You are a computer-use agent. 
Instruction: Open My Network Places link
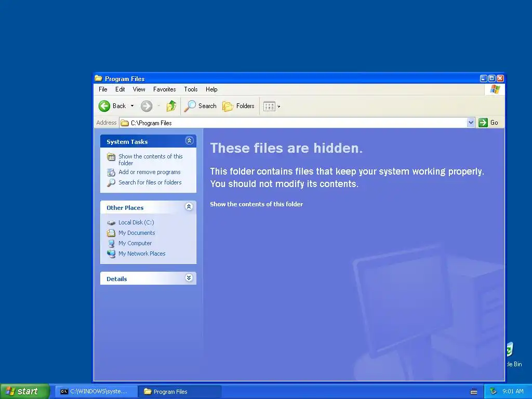(142, 254)
